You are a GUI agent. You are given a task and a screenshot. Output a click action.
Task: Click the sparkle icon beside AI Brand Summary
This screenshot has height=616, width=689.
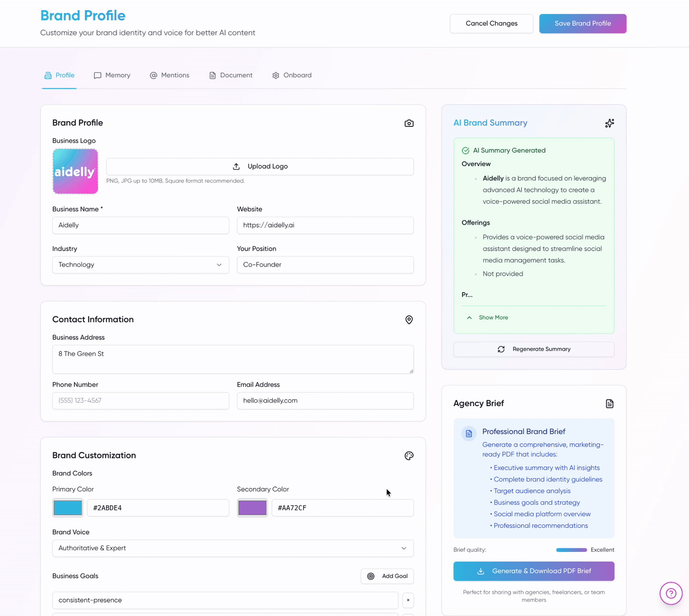[x=609, y=123]
